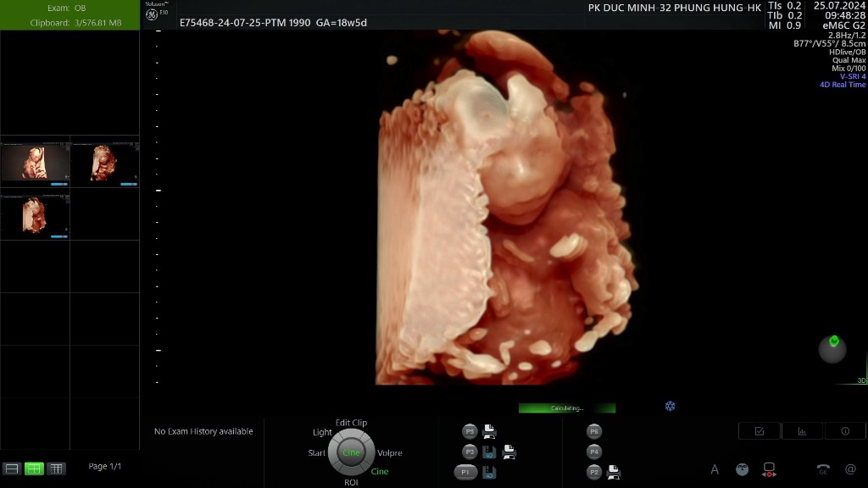The width and height of the screenshot is (868, 488).
Task: Click the blue freeze snowflake icon
Action: coord(670,407)
